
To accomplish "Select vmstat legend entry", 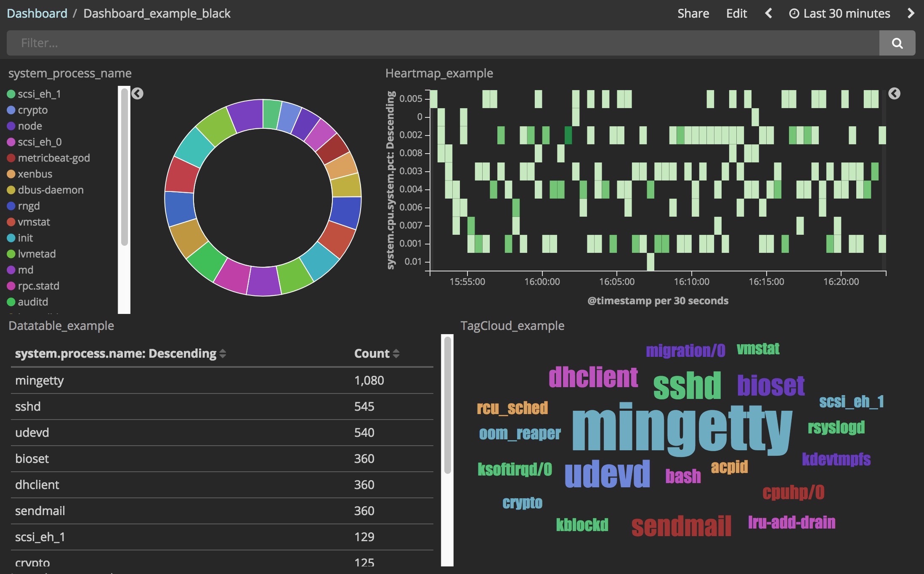I will [28, 222].
